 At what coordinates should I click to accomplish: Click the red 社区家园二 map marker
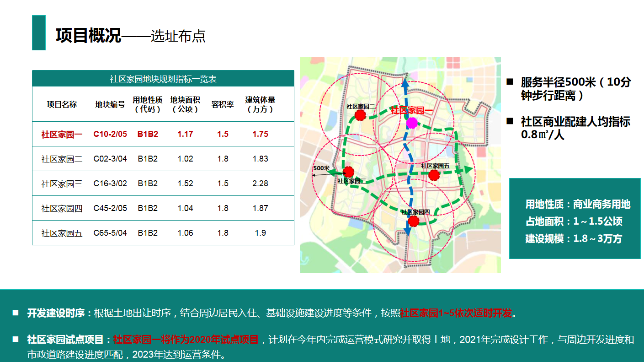(360, 115)
